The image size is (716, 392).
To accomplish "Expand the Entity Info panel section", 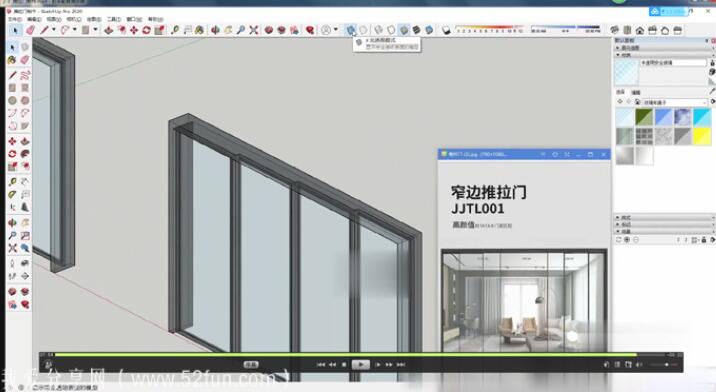I will [x=664, y=48].
